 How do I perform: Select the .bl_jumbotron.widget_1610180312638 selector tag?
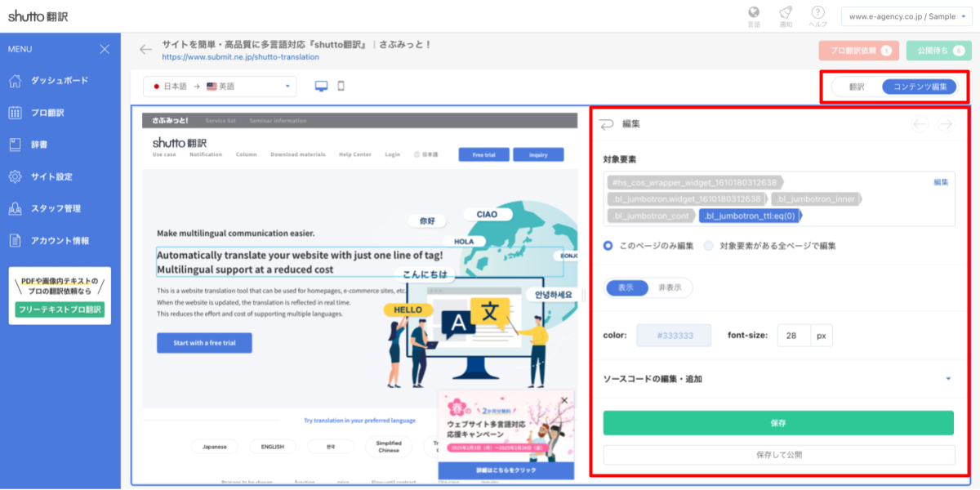[688, 199]
